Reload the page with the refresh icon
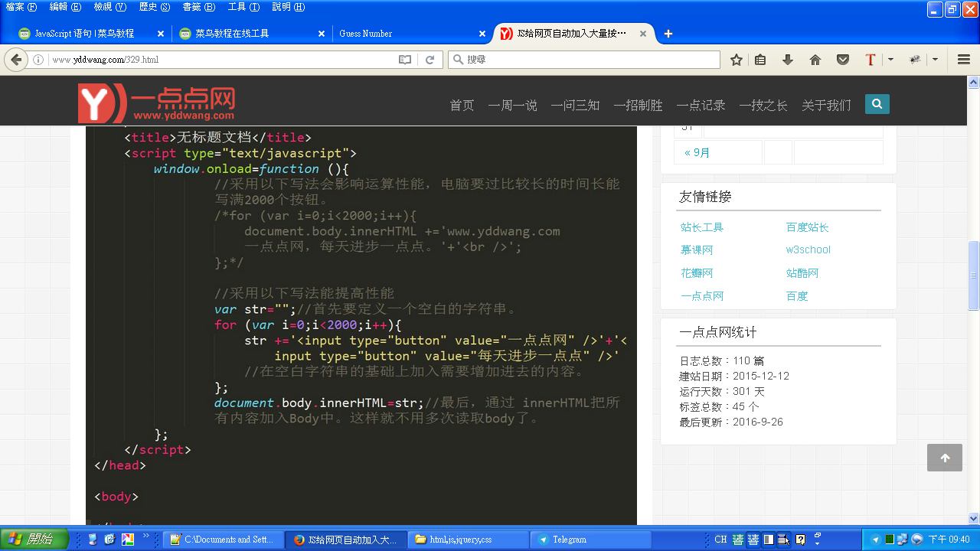The width and height of the screenshot is (980, 551). point(430,60)
